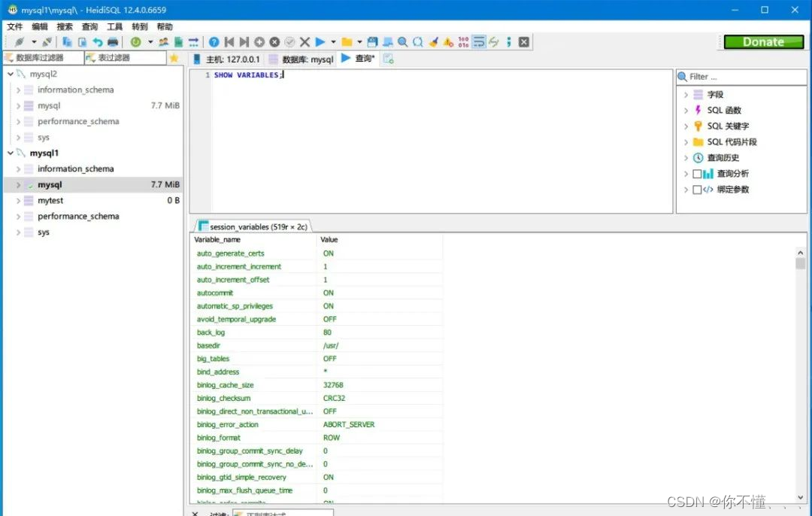
Task: Open the 搜索 menu
Action: point(65,26)
